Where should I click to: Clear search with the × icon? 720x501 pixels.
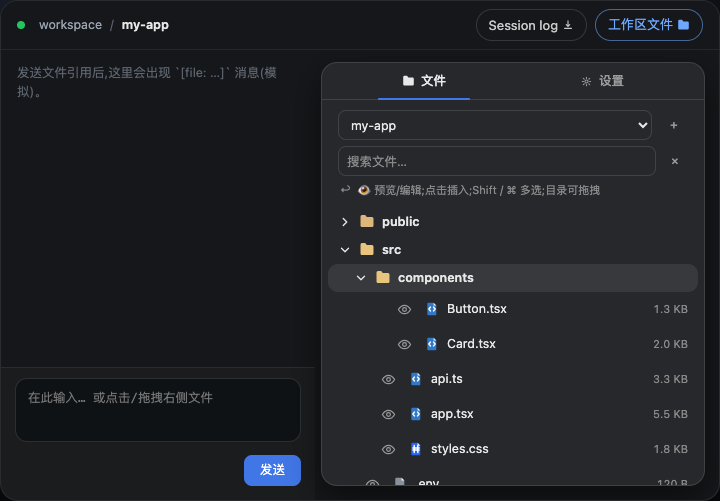(x=675, y=161)
